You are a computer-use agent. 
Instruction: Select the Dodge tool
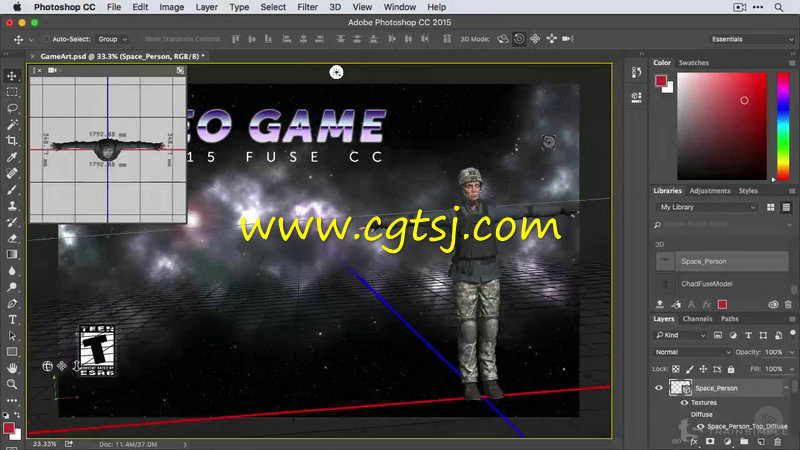[12, 287]
